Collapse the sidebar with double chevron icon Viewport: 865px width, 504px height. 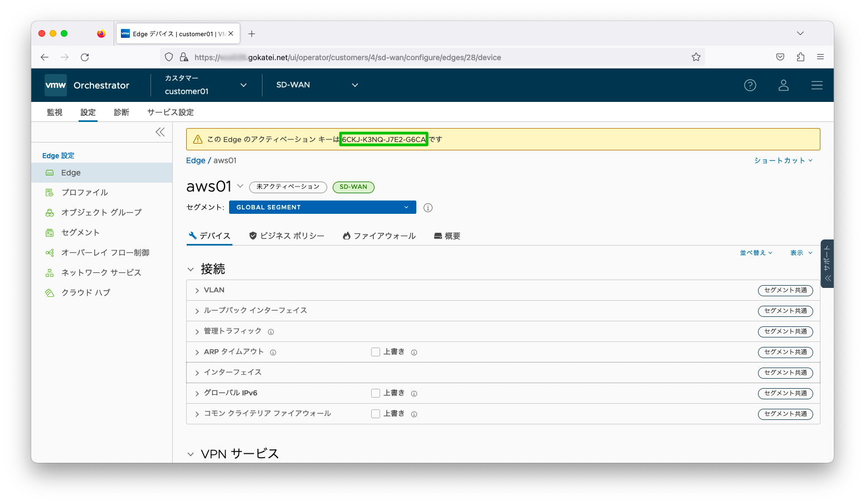coord(161,132)
